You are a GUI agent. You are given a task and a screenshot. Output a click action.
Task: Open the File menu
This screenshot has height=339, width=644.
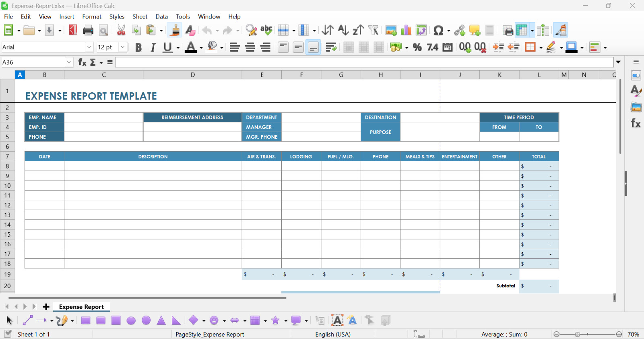[8, 17]
